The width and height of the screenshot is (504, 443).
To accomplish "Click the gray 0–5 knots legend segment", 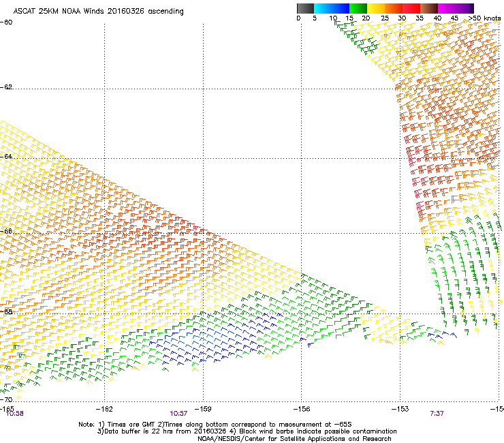I will tap(305, 8).
